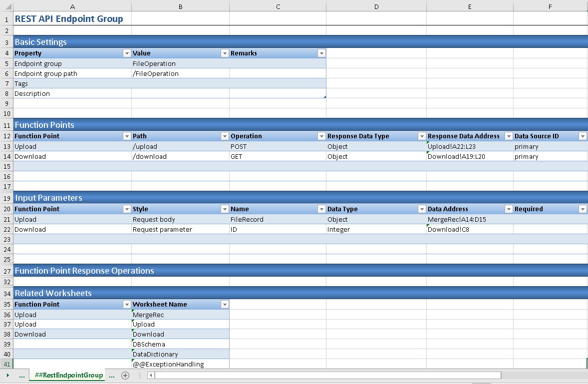Image resolution: width=588 pixels, height=384 pixels.
Task: Open the Required column filter dropdown
Action: coord(582,209)
